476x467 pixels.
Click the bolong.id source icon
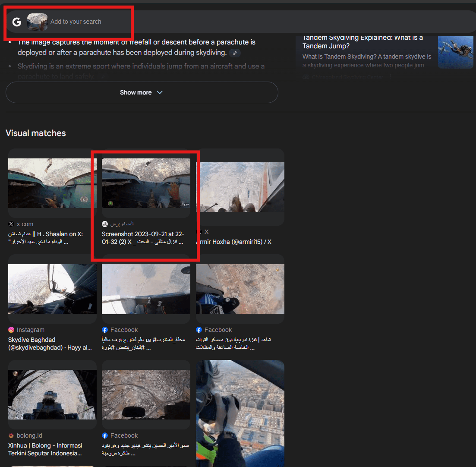point(11,435)
